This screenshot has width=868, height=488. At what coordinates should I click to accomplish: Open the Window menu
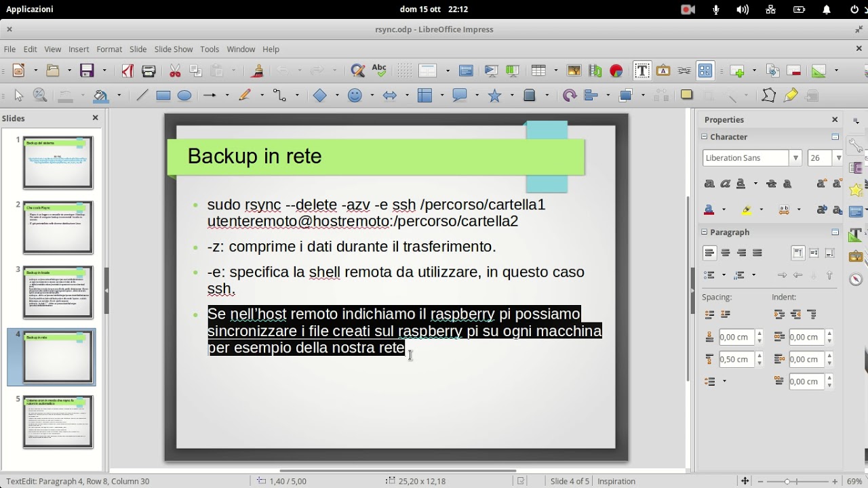(241, 49)
